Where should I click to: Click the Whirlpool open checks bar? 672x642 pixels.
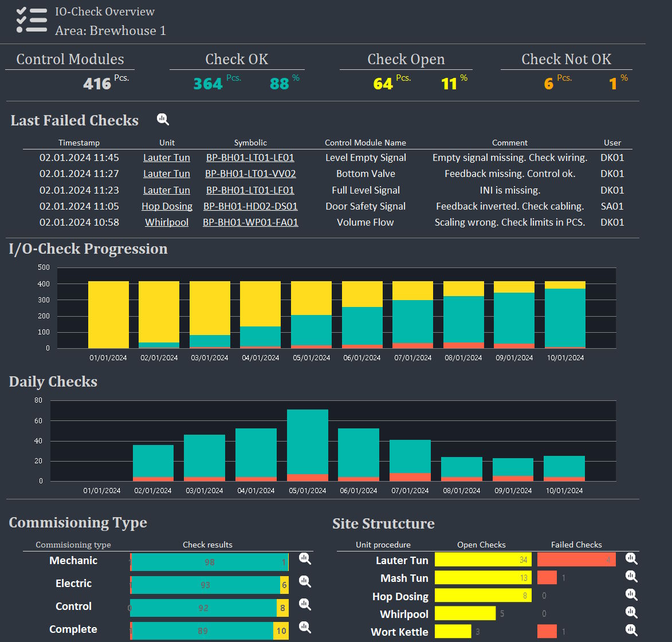coord(465,613)
